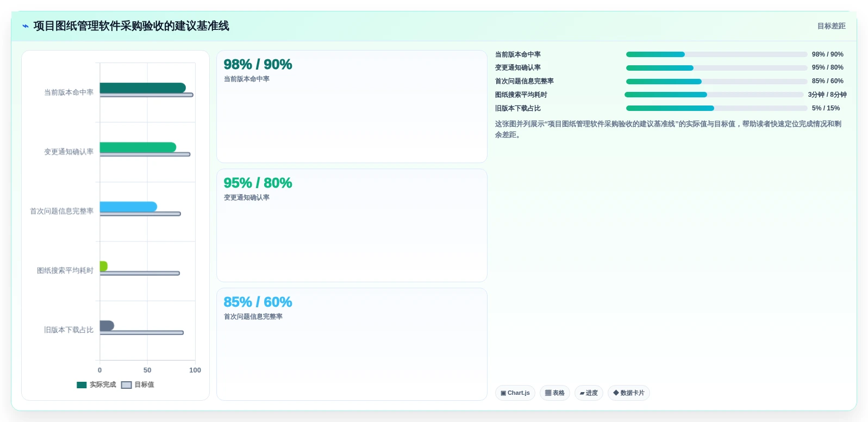Click the 100 tick on the chart axis

[x=195, y=370]
